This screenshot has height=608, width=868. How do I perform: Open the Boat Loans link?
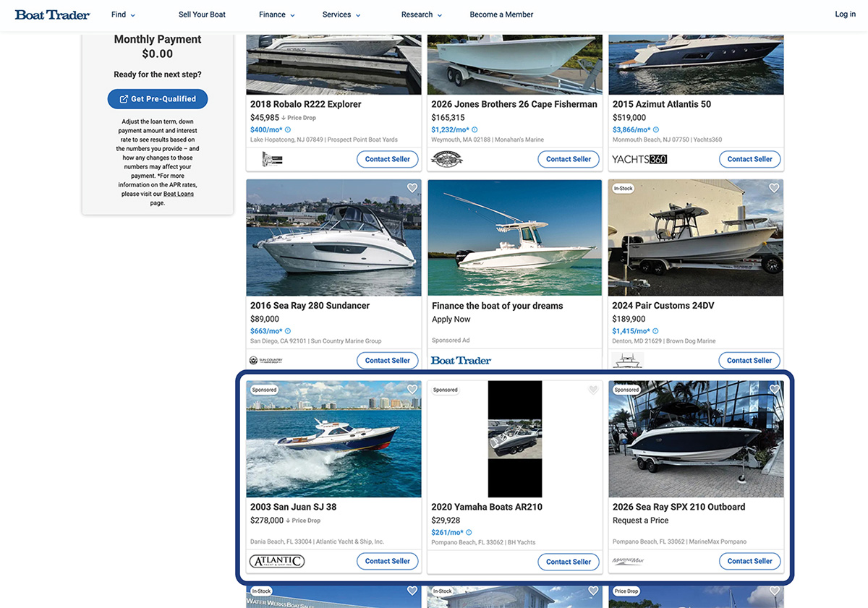[178, 193]
